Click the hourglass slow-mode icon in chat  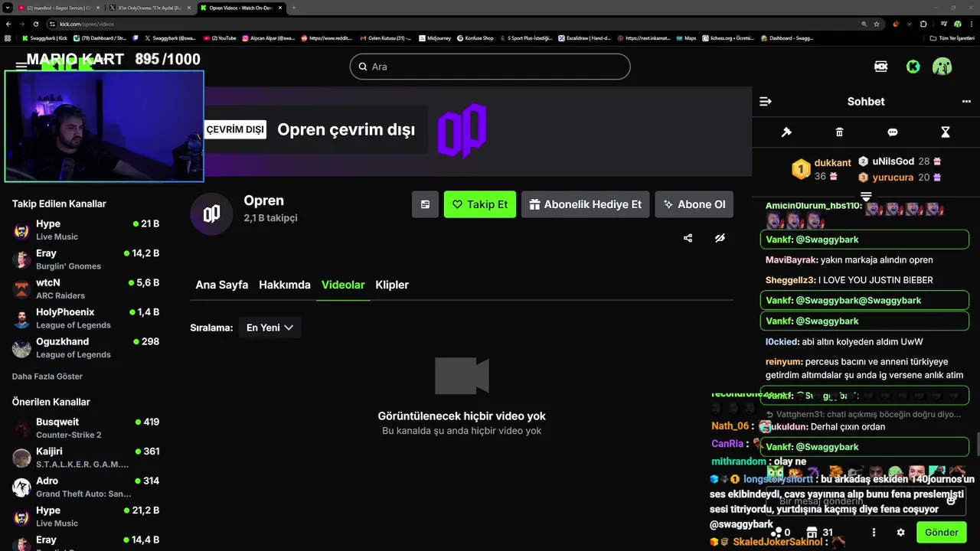(x=946, y=132)
